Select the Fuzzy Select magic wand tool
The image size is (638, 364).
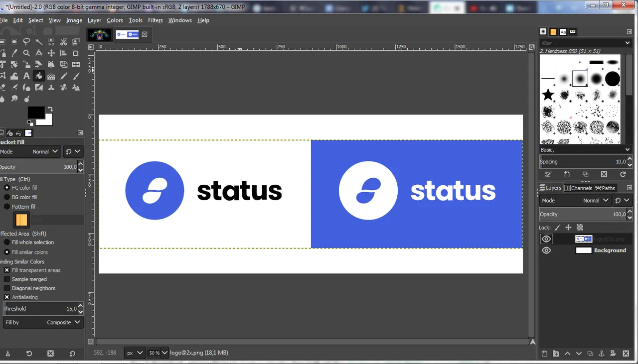tap(39, 42)
